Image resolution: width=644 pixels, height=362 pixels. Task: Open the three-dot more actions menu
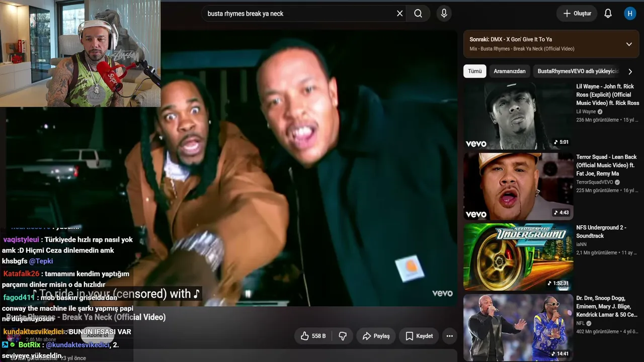pyautogui.click(x=449, y=336)
